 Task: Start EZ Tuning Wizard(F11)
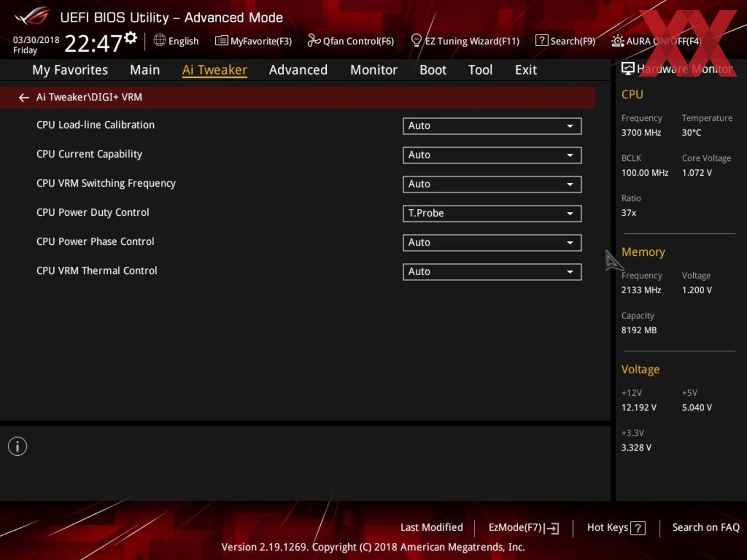472,41
